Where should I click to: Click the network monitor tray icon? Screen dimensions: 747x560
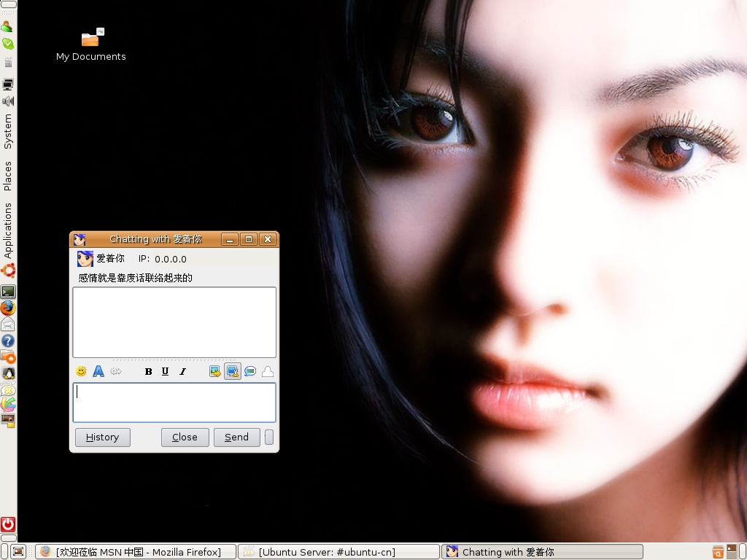pyautogui.click(x=8, y=85)
